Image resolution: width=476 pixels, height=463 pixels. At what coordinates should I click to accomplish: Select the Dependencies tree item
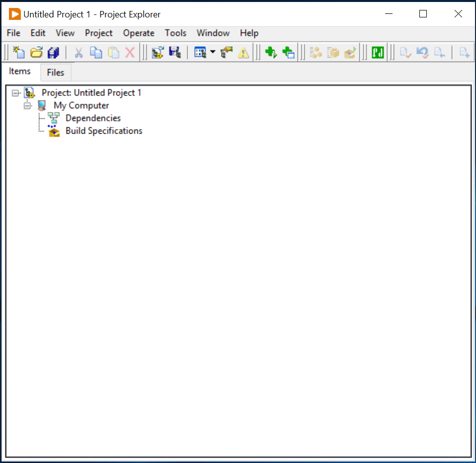point(93,118)
